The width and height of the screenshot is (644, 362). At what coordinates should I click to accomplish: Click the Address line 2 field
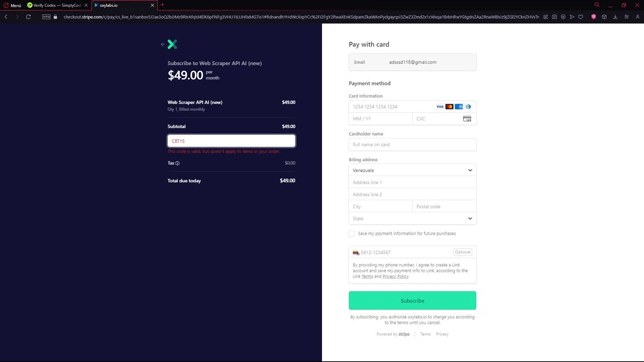pos(413,194)
